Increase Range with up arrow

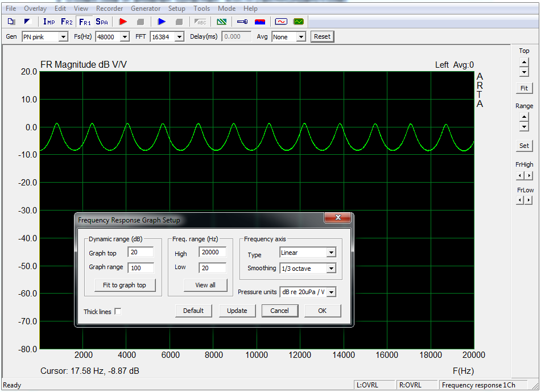[524, 117]
